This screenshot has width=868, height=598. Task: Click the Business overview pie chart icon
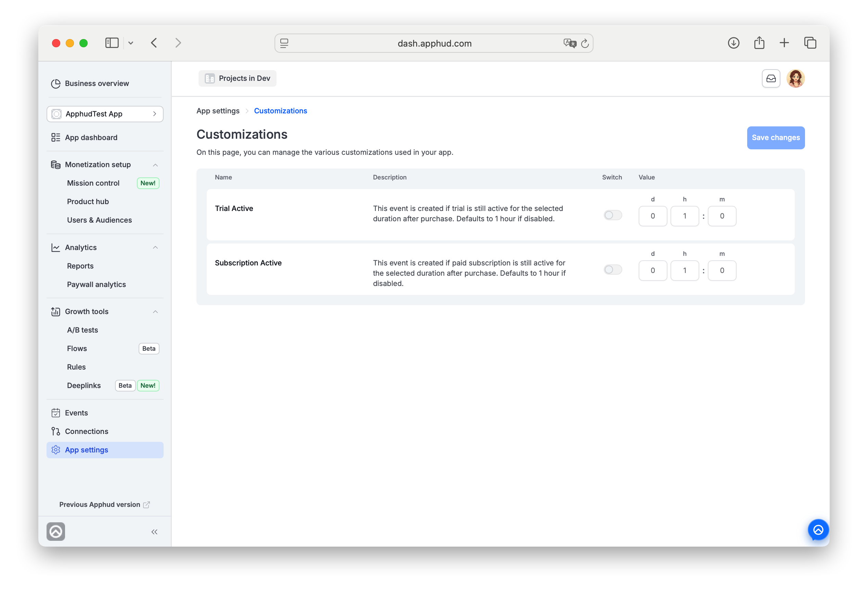coord(56,83)
